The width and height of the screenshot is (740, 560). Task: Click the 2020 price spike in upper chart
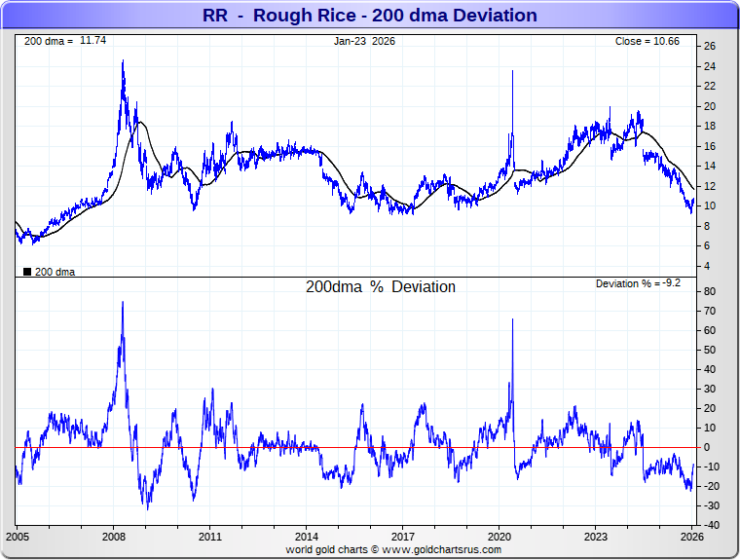pos(512,71)
